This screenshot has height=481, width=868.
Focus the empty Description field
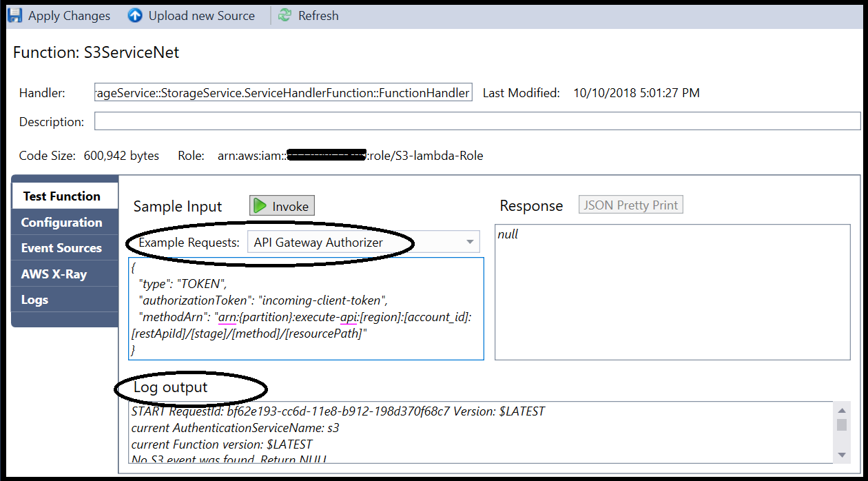click(x=477, y=121)
